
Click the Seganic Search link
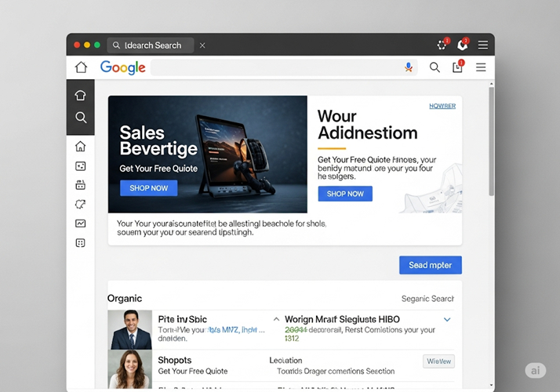pos(427,299)
